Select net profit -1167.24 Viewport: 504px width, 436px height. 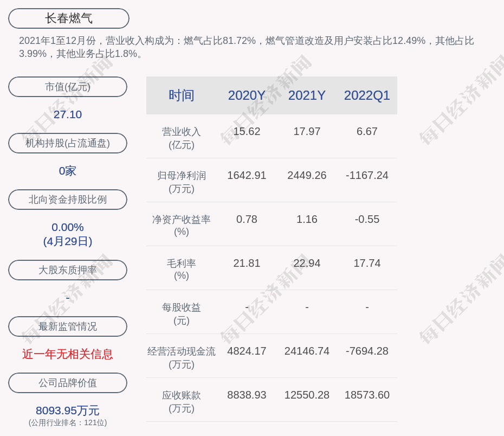coord(367,176)
